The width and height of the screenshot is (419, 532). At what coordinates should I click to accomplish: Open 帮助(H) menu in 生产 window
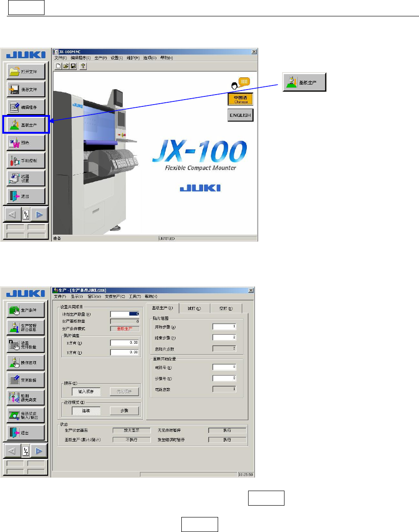click(151, 296)
